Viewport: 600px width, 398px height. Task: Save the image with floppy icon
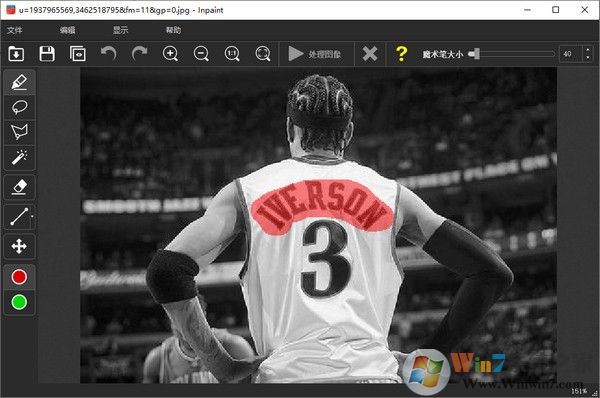click(47, 54)
